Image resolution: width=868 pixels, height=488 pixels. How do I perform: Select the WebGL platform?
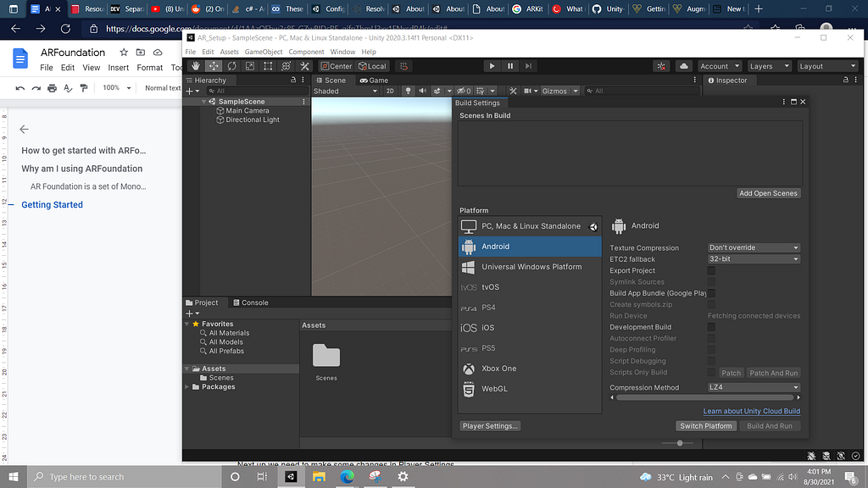pos(530,388)
